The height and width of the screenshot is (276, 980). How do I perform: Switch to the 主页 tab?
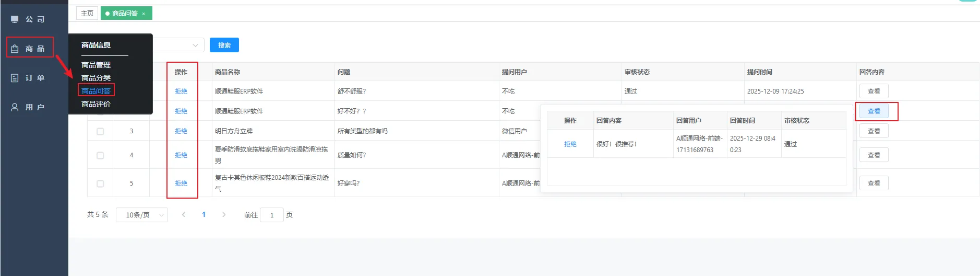click(87, 14)
